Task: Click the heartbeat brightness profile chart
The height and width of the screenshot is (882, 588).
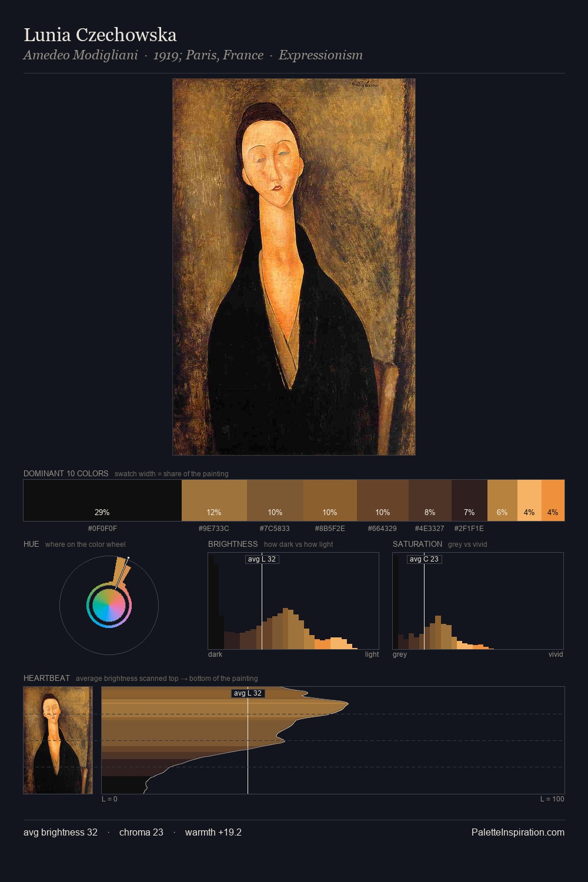Action: coord(333,740)
